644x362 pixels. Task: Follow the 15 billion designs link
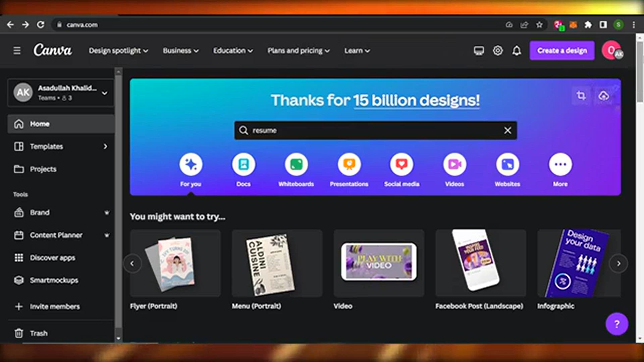coord(416,100)
